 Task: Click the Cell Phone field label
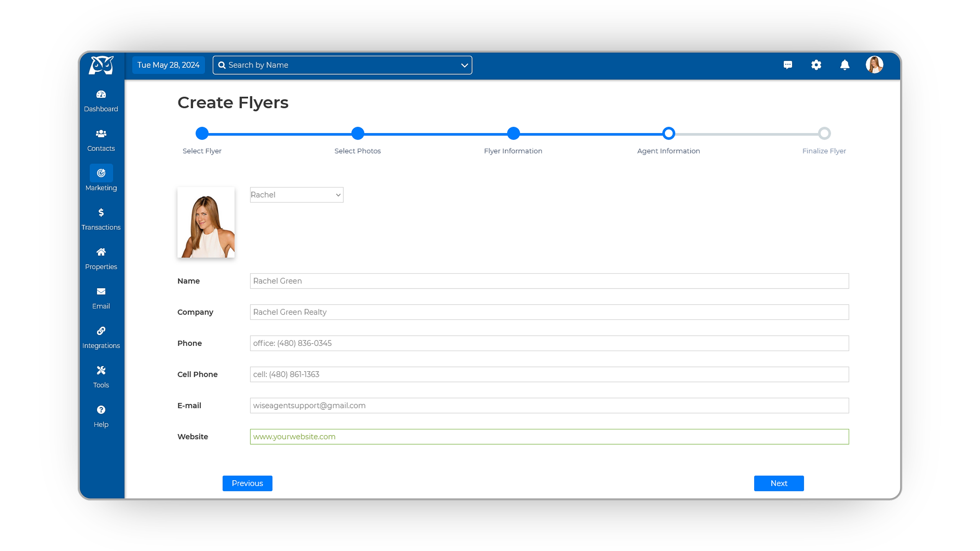tap(197, 374)
